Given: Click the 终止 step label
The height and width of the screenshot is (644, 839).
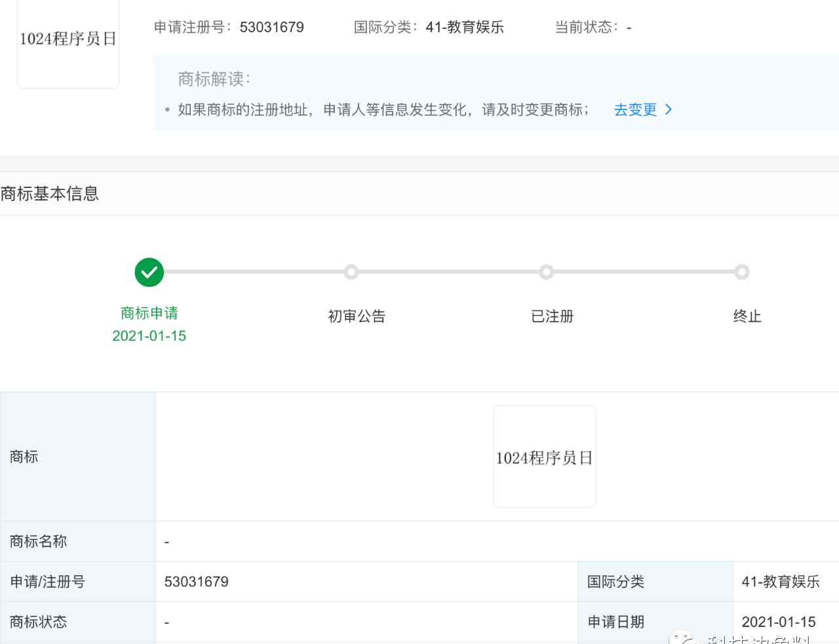Looking at the screenshot, I should tap(747, 316).
